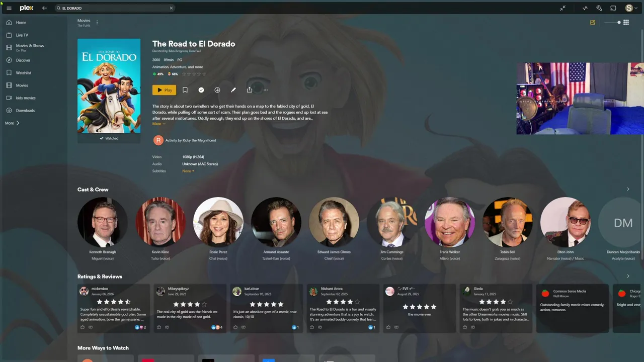Go back using the left arrow
Viewport: 644px width, 362px height.
[x=45, y=8]
